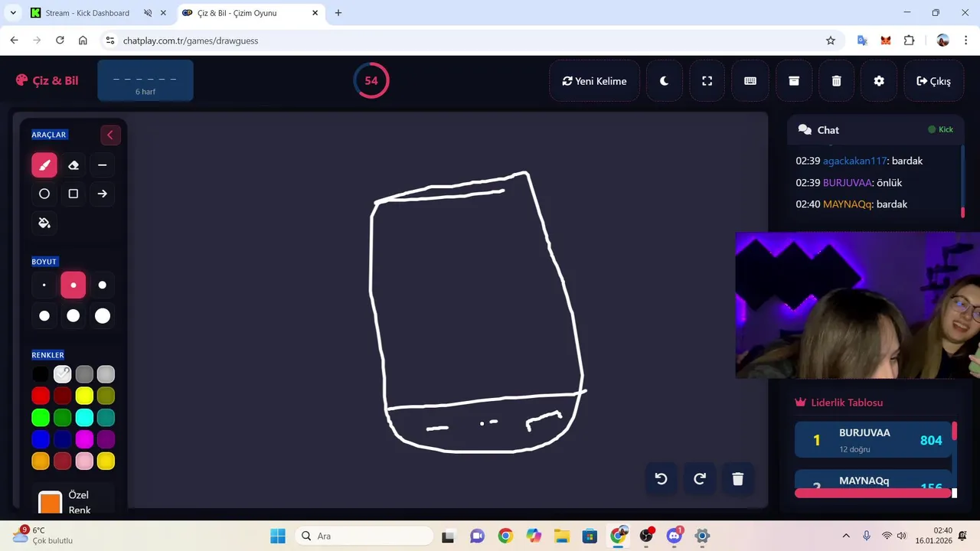Open Windows Start menu

coord(278,536)
